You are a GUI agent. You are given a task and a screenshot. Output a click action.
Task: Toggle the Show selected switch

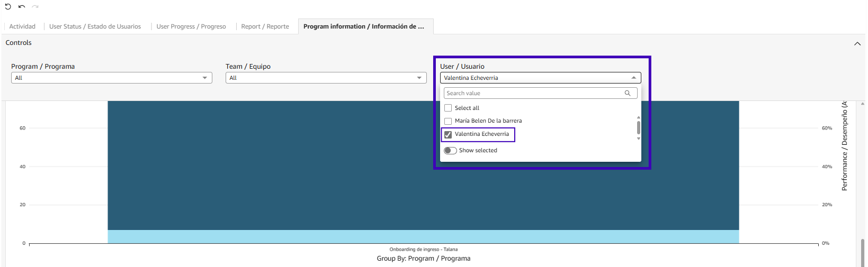click(x=451, y=151)
